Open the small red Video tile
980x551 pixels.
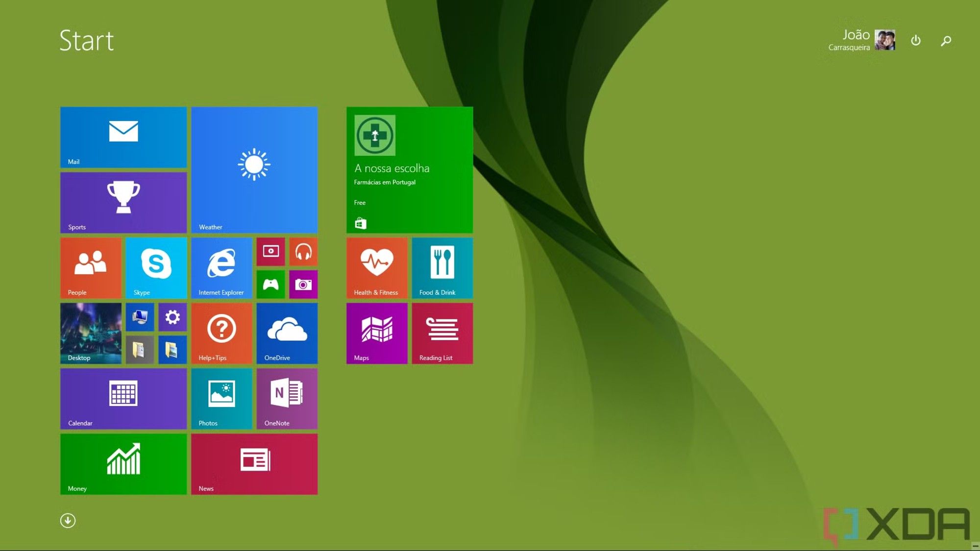point(270,252)
